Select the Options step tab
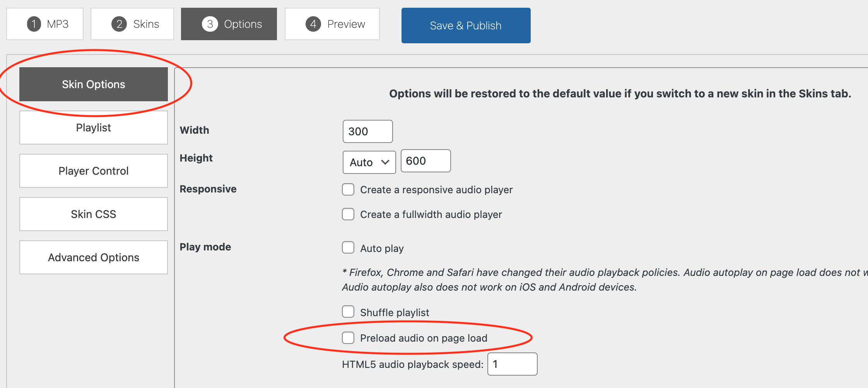 (x=229, y=24)
